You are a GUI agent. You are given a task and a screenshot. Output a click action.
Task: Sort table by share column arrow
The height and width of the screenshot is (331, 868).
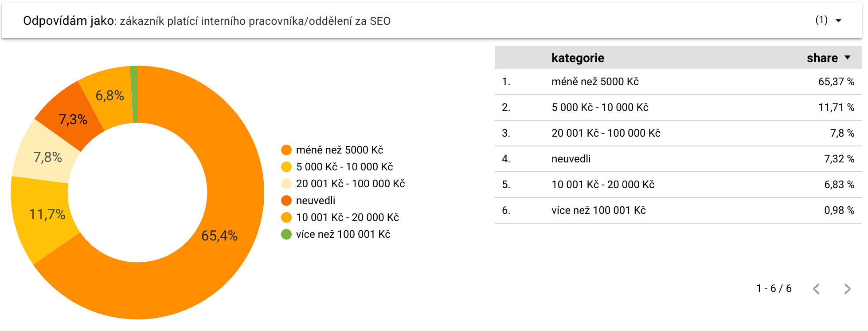click(848, 57)
